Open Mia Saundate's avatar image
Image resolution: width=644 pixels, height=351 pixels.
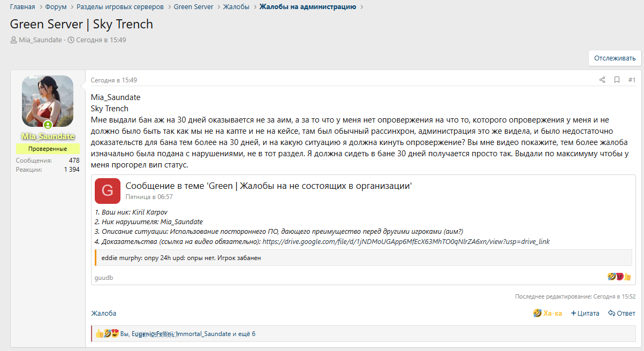(x=48, y=101)
